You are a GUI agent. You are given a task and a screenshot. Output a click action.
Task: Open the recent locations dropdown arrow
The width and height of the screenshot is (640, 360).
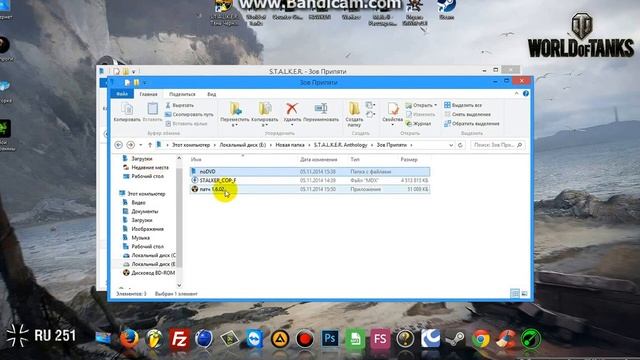[x=140, y=145]
